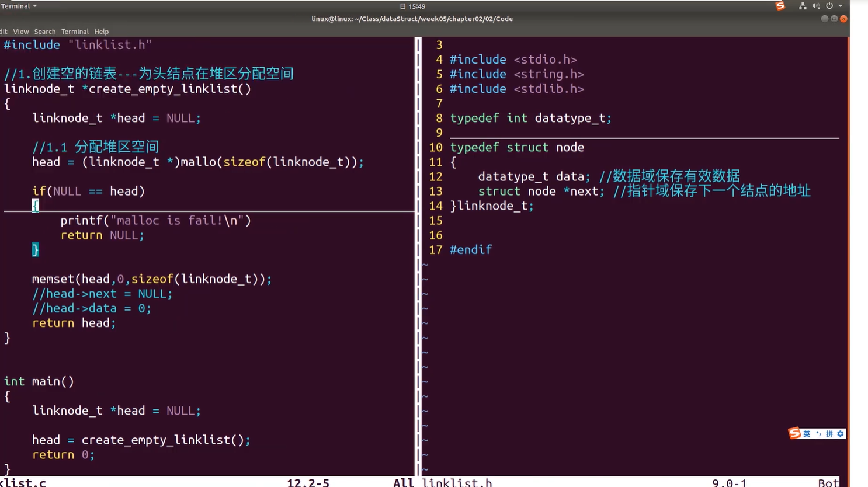Click the int main() line
Image resolution: width=868 pixels, height=487 pixels.
pos(39,382)
